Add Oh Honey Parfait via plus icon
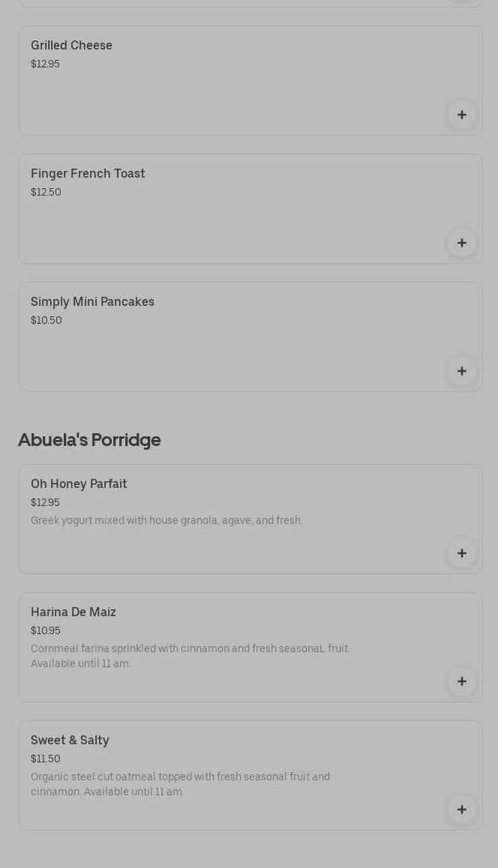 (462, 553)
